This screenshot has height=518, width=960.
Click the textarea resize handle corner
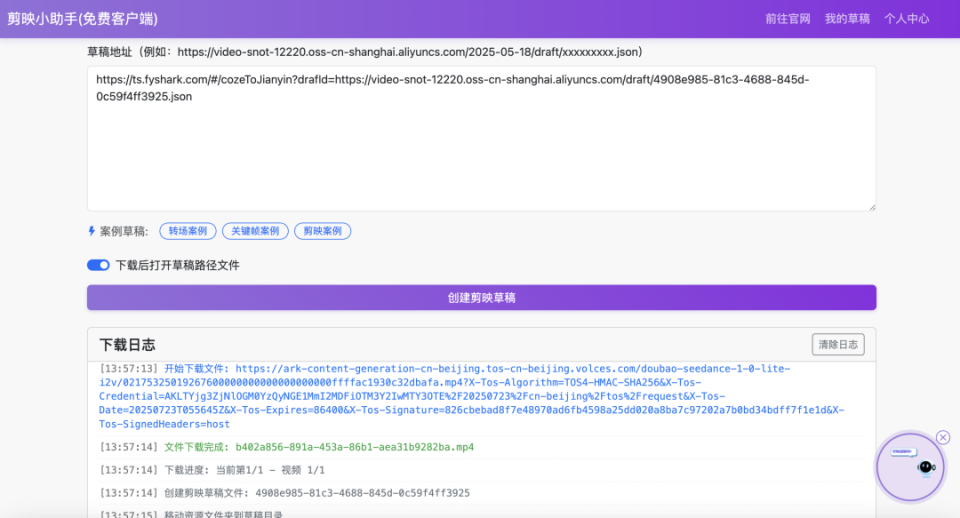(x=872, y=208)
